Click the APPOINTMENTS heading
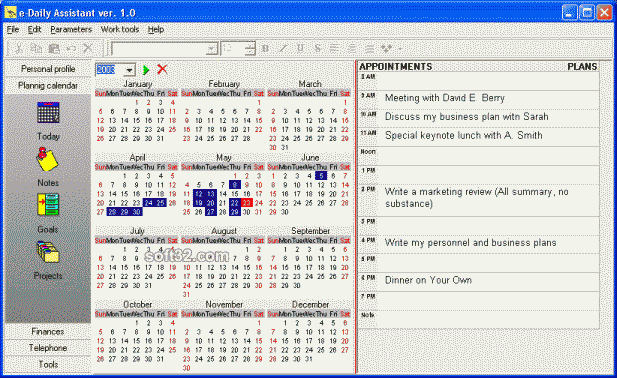The height and width of the screenshot is (378, 617). [395, 66]
